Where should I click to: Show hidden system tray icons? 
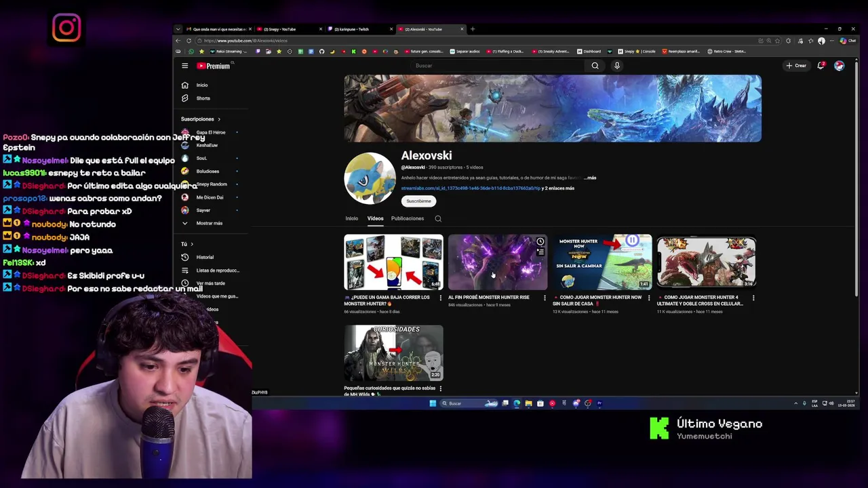click(795, 403)
